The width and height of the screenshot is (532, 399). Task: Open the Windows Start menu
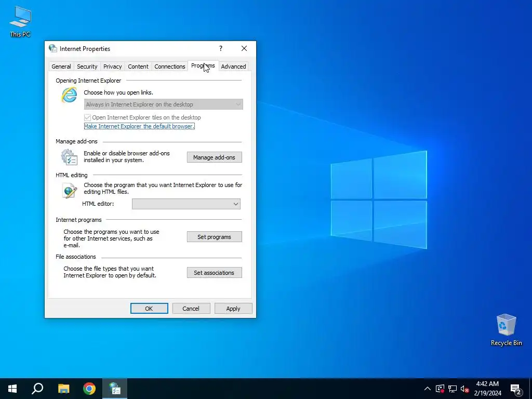point(12,389)
